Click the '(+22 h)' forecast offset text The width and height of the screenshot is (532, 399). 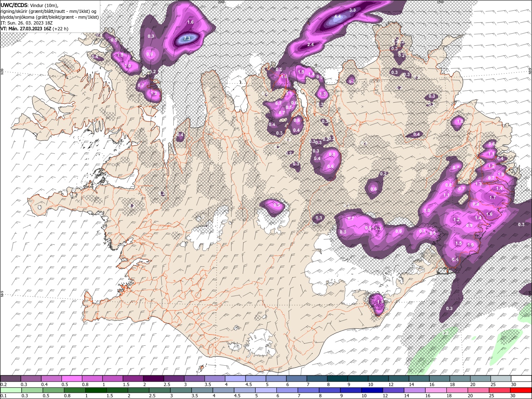[x=61, y=29]
